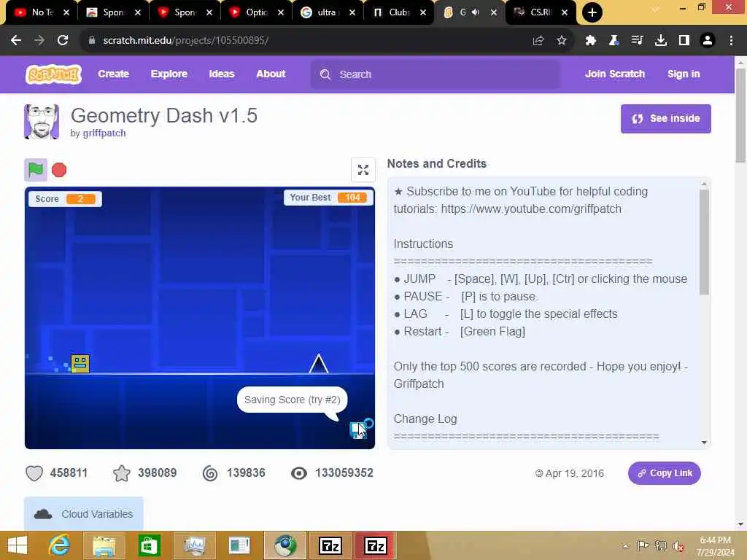Image resolution: width=747 pixels, height=560 pixels.
Task: Click Sign in link
Action: (x=684, y=74)
